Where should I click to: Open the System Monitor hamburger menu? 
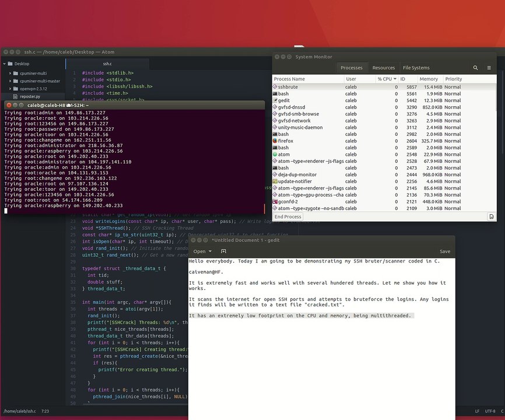pyautogui.click(x=489, y=68)
